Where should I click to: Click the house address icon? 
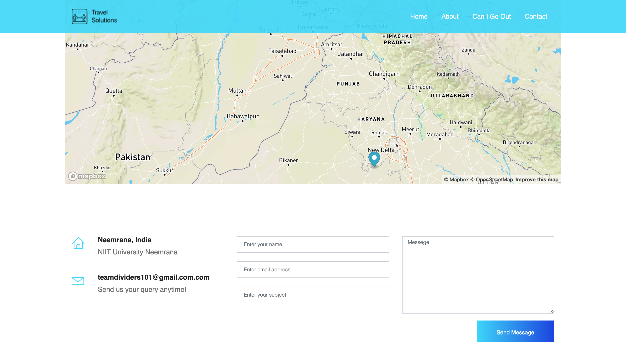tap(78, 243)
